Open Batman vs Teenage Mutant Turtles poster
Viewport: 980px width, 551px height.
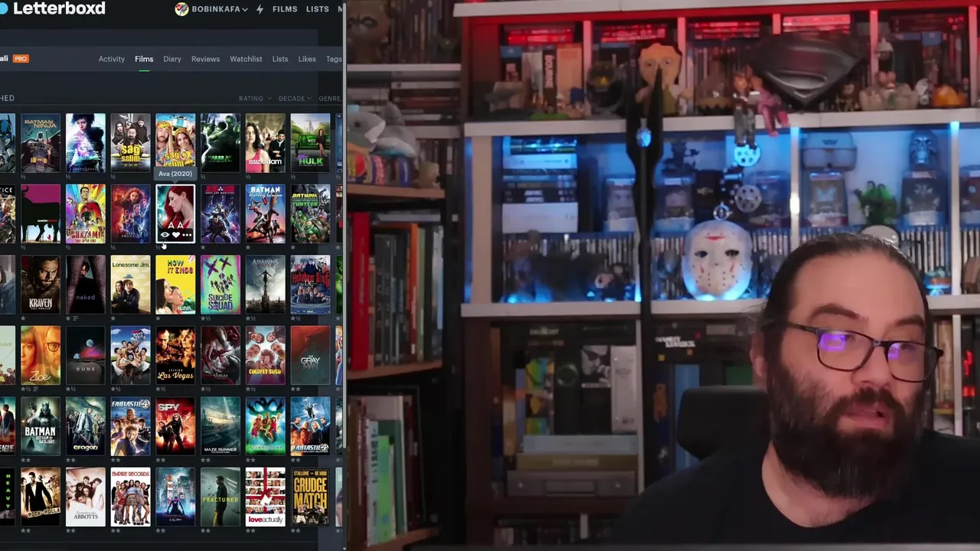tap(311, 214)
